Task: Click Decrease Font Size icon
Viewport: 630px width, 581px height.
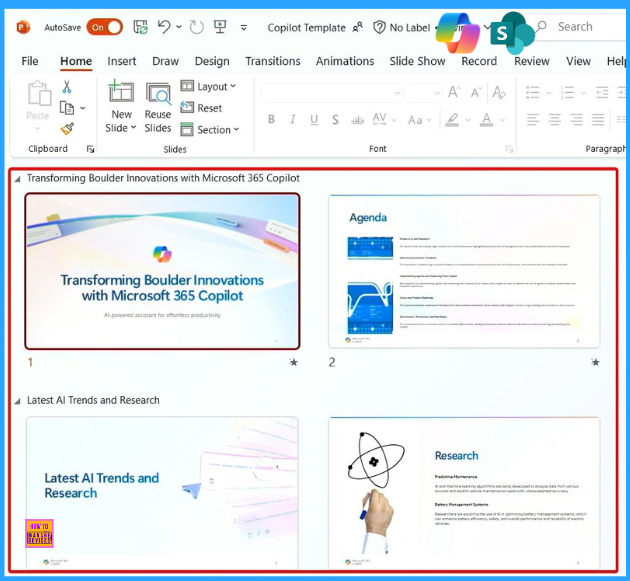Action: 476,93
